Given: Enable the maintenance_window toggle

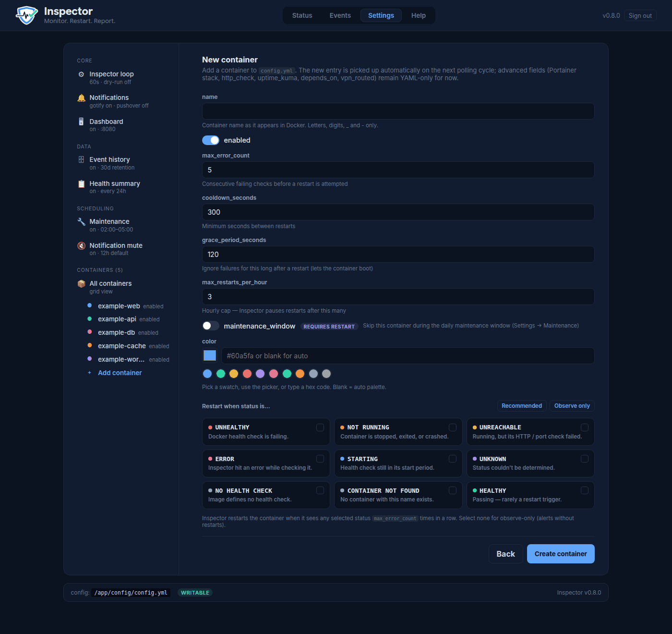Looking at the screenshot, I should 211,326.
